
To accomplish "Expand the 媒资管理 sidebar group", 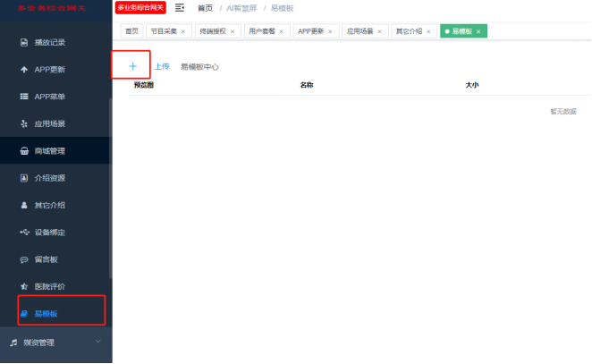I will [x=97, y=342].
